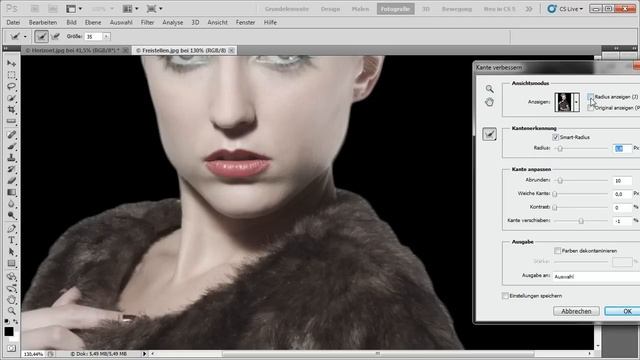Show more workspaces chevron
This screenshot has width=640, height=360.
529,9
